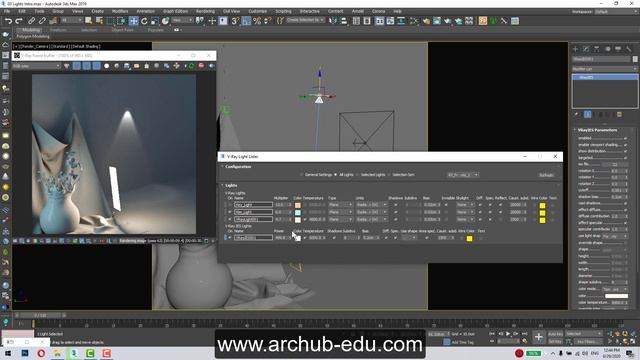Screen dimensions: 640x360
Task: Open the Customize menu
Action: point(258,11)
